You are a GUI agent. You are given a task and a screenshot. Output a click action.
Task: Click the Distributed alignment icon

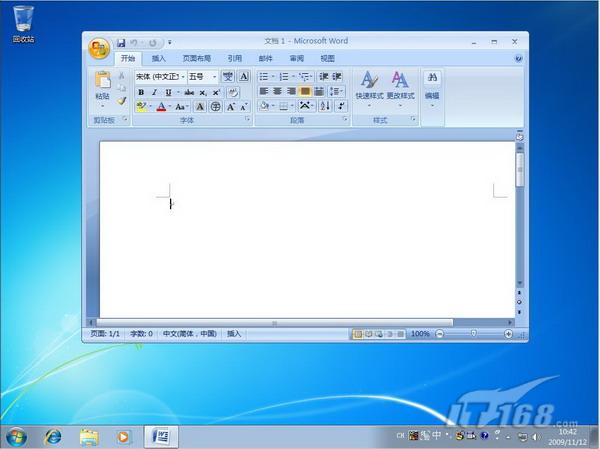[x=319, y=91]
